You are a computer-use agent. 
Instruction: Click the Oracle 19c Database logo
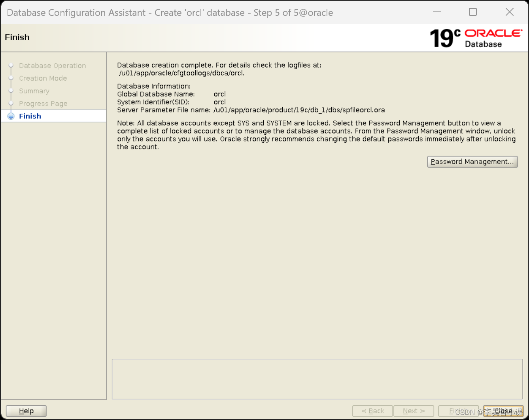tap(476, 38)
